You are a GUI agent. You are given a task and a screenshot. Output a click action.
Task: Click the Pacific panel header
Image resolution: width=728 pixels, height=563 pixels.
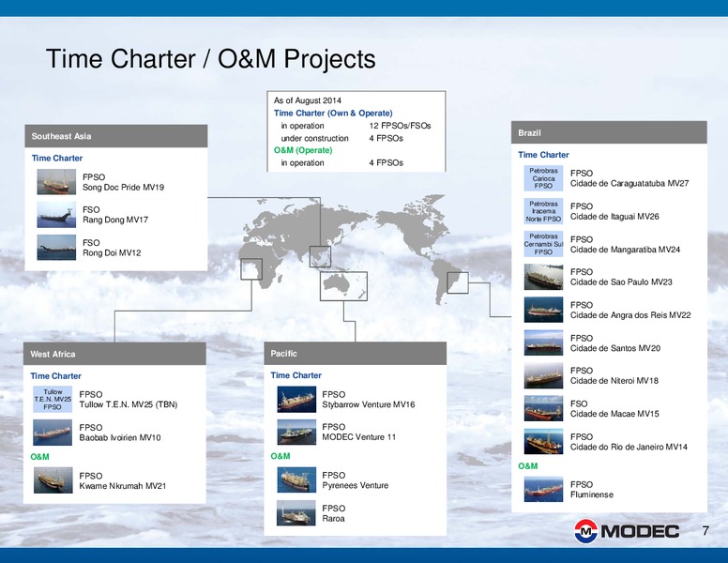tap(356, 354)
